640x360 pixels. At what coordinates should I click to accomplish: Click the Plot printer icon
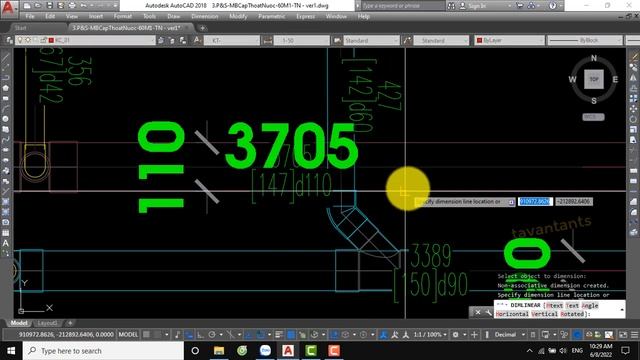pos(72,6)
